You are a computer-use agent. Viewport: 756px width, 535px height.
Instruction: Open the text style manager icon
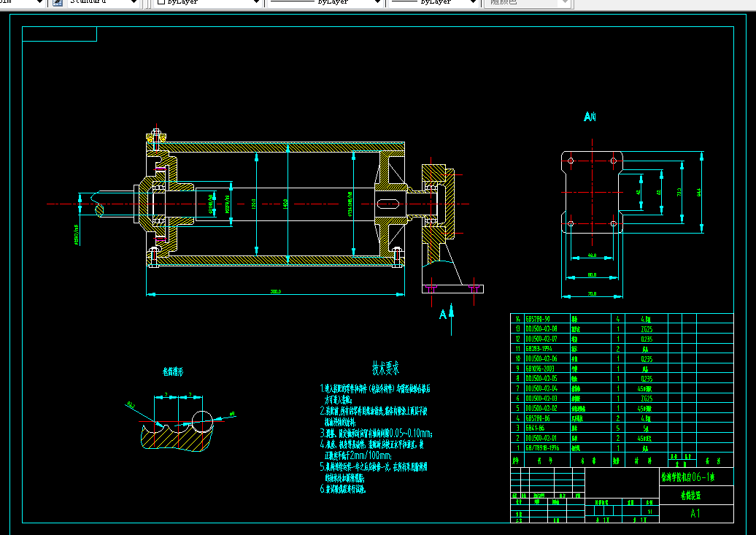pyautogui.click(x=58, y=2)
